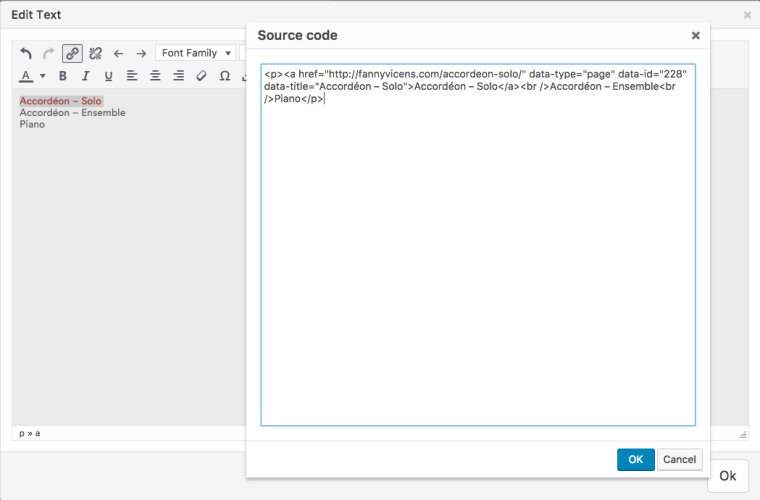This screenshot has height=500, width=760.
Task: Click the right arrow toolbar icon
Action: 142,54
